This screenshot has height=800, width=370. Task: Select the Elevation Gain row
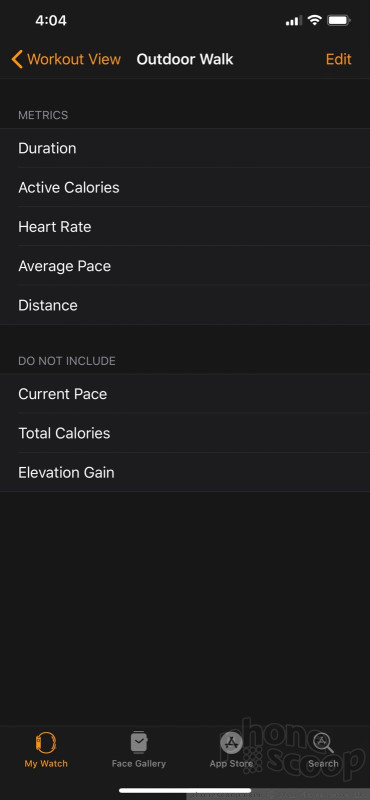pos(185,472)
